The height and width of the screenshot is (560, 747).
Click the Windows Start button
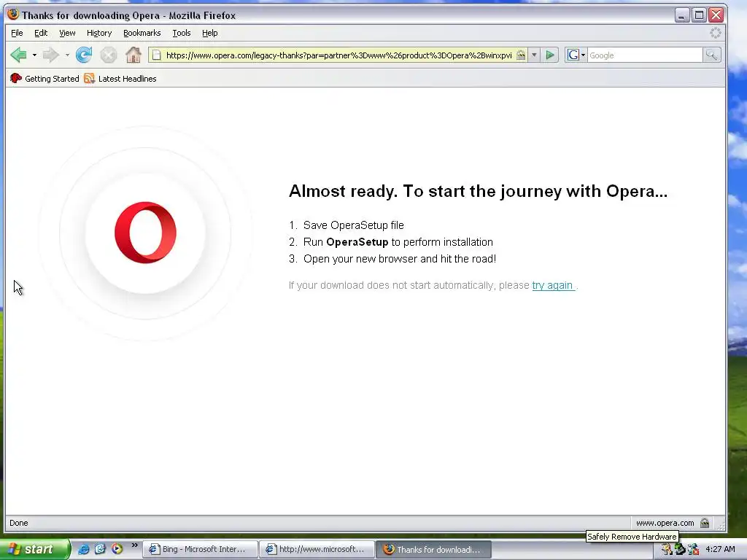coord(34,549)
